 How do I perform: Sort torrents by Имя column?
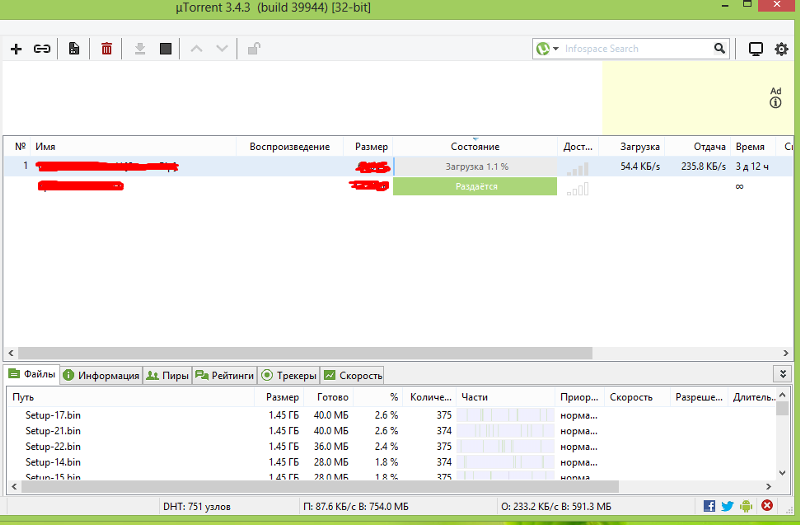(134, 146)
